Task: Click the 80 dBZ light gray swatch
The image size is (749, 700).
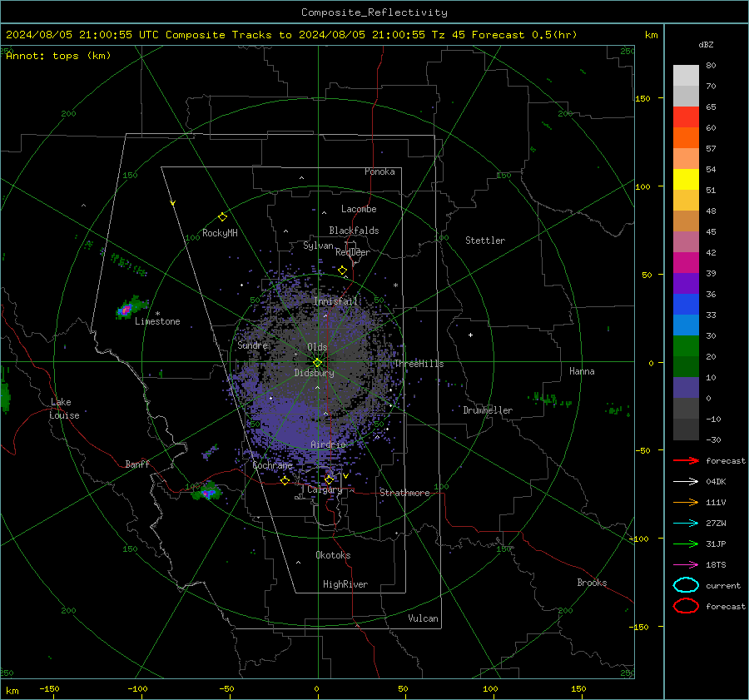Action: [686, 76]
